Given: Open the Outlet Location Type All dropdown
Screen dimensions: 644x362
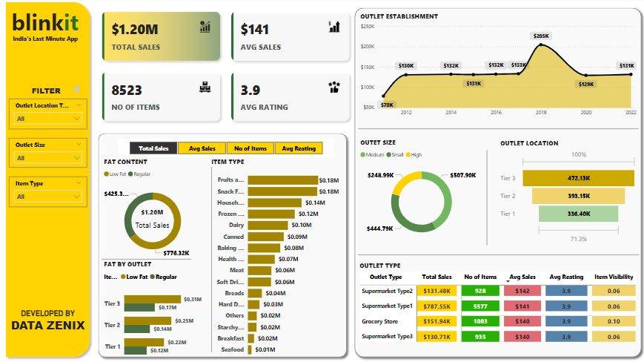Looking at the screenshot, I should 48,119.
